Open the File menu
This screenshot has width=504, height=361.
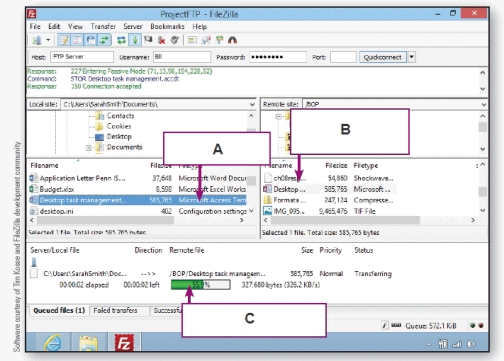[x=35, y=26]
